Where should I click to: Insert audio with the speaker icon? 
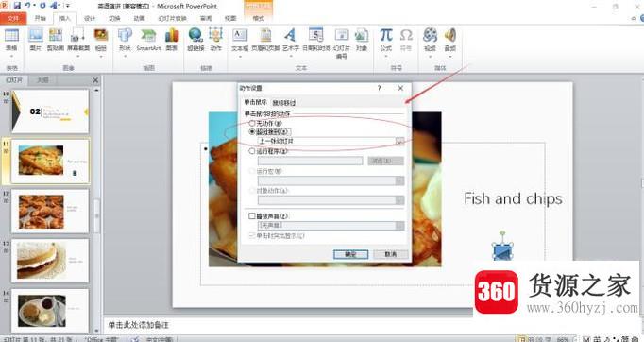pos(450,40)
